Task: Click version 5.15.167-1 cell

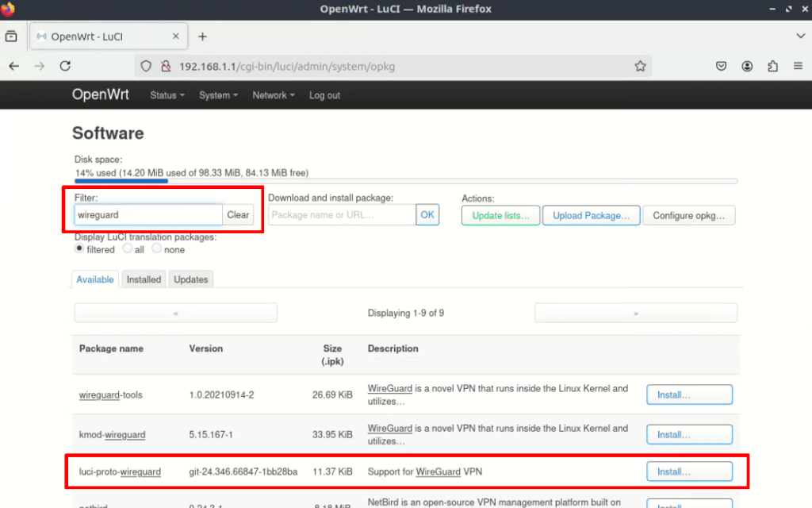Action: (x=211, y=435)
